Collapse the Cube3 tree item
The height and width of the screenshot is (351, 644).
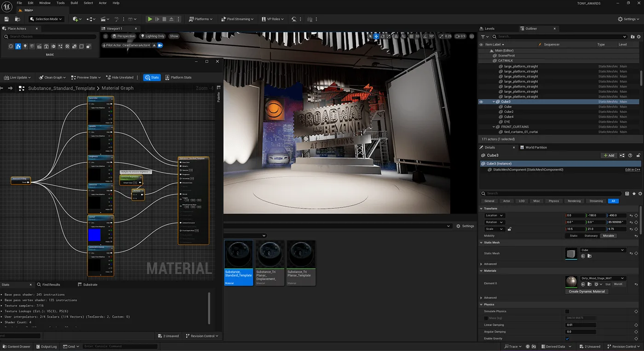[494, 102]
